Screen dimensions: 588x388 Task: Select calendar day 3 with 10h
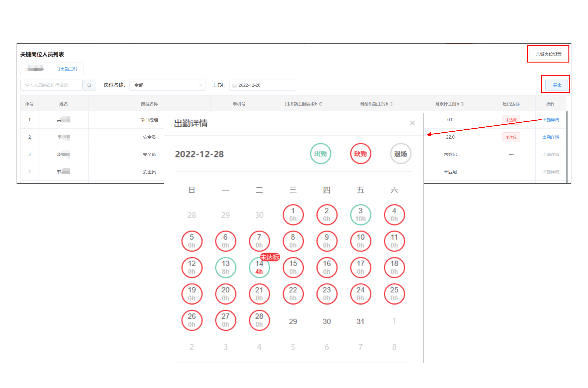[360, 214]
